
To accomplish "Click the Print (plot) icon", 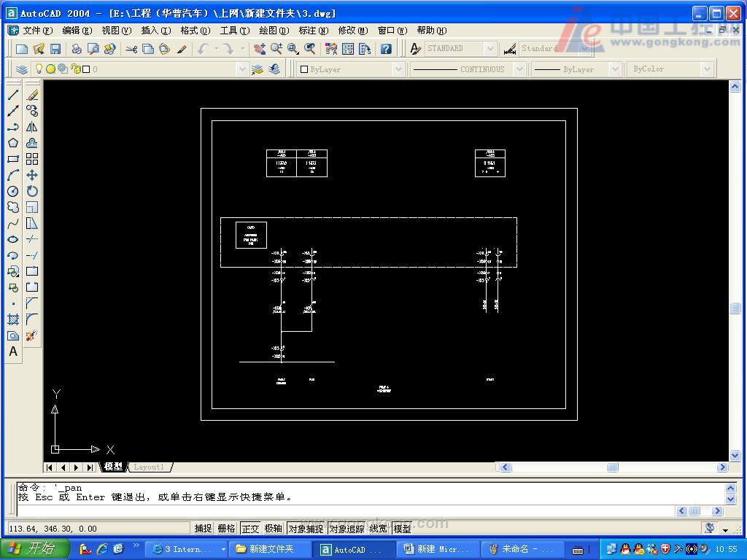I will [76, 49].
